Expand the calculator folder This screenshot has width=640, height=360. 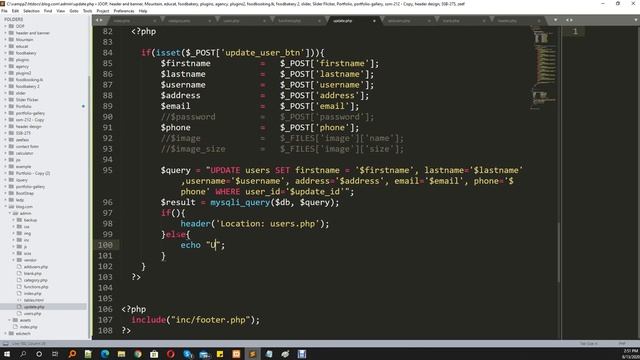click(x=6, y=153)
